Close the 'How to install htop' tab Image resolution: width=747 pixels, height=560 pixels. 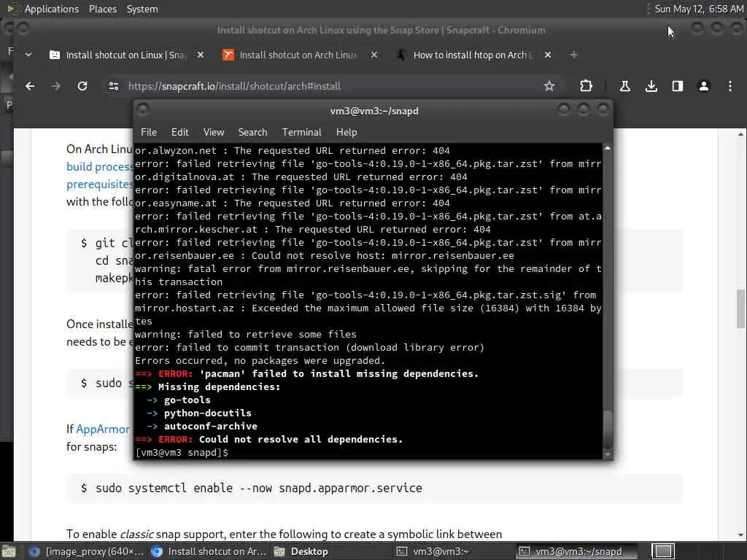point(548,55)
